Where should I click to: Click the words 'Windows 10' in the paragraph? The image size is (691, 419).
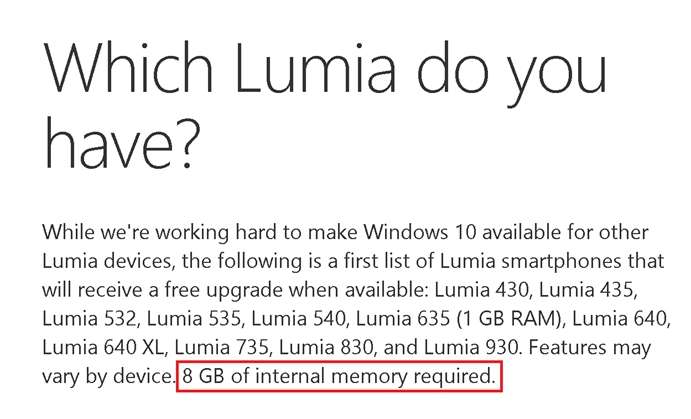[x=420, y=232]
